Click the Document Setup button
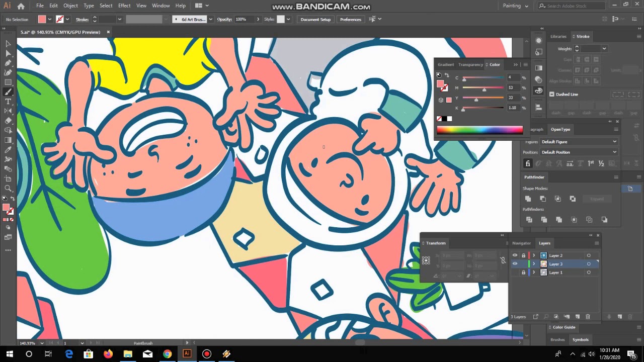The image size is (644, 362). coord(315,19)
